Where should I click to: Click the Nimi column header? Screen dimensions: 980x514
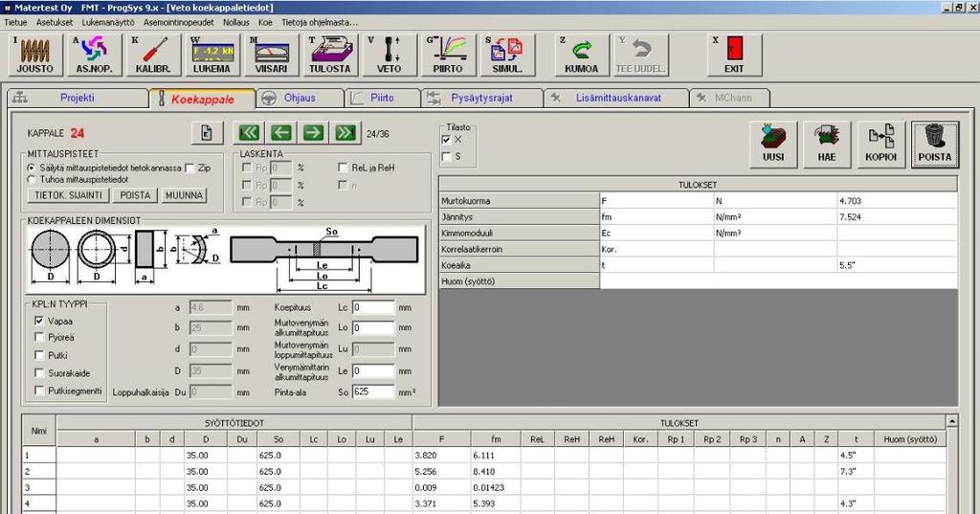pyautogui.click(x=38, y=431)
